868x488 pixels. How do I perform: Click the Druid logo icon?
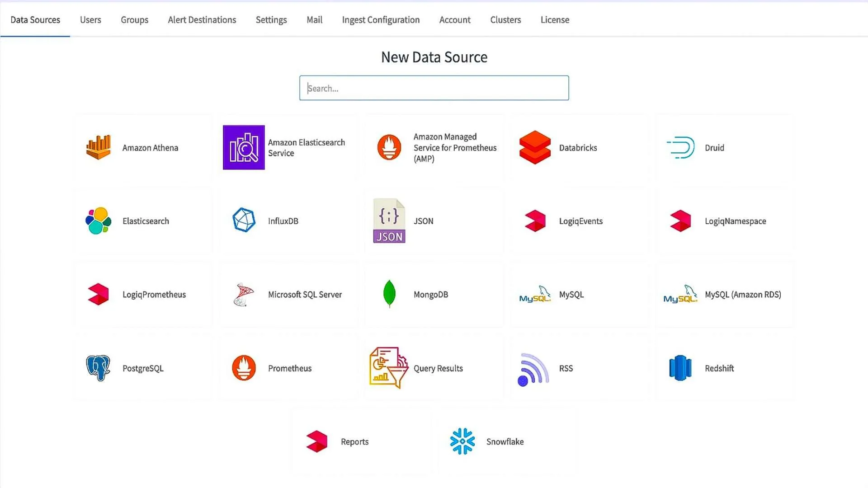tap(680, 147)
